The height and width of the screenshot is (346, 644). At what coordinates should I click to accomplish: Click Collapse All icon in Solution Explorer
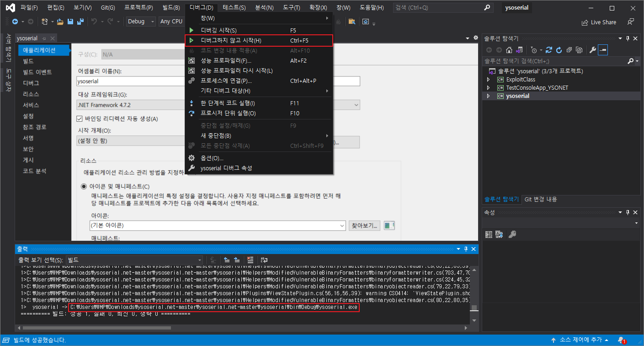tap(569, 50)
